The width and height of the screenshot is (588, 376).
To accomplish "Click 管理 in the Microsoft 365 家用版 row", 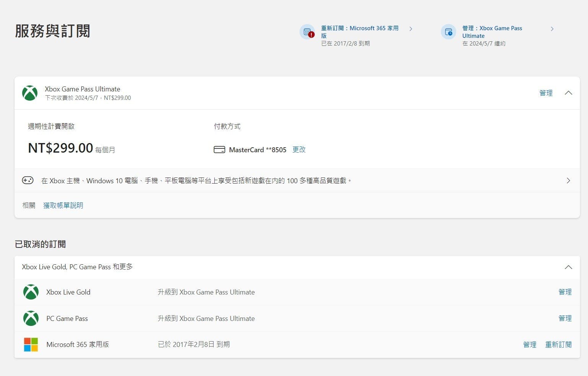I will pos(530,345).
